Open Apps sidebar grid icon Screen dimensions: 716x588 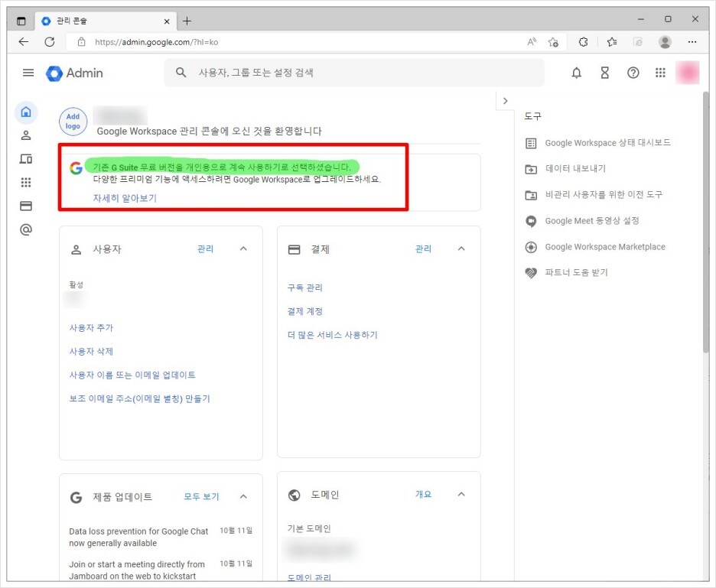pyautogui.click(x=26, y=183)
